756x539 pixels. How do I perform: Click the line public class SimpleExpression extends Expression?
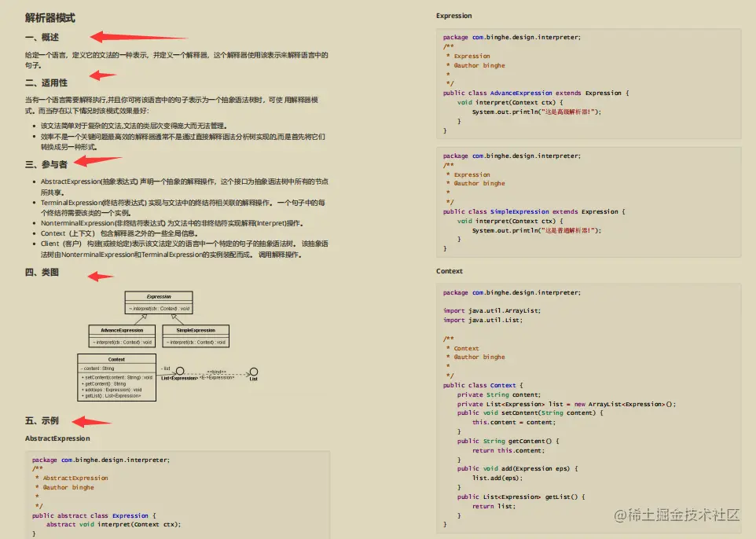534,211
